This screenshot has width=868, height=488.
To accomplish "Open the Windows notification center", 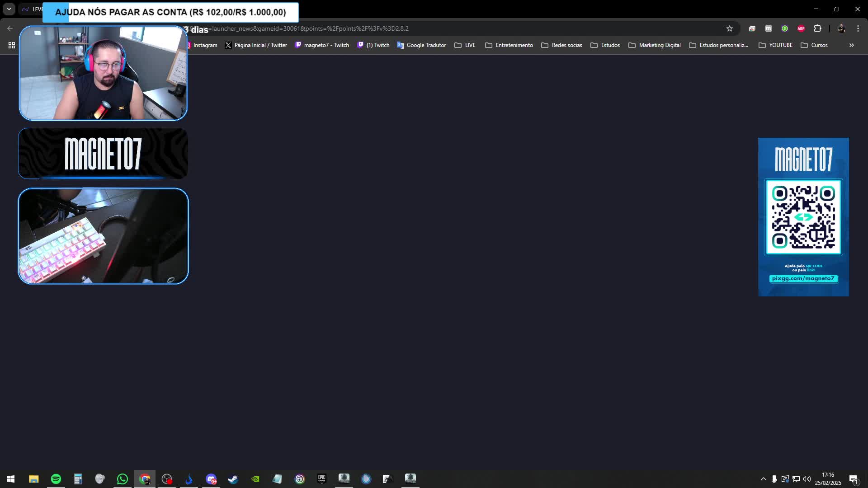I will click(x=854, y=479).
